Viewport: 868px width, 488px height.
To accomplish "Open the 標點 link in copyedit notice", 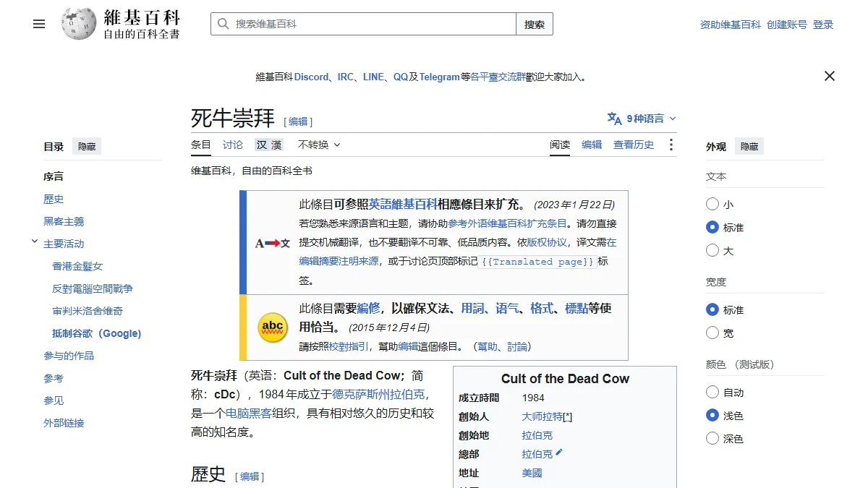I will (576, 308).
